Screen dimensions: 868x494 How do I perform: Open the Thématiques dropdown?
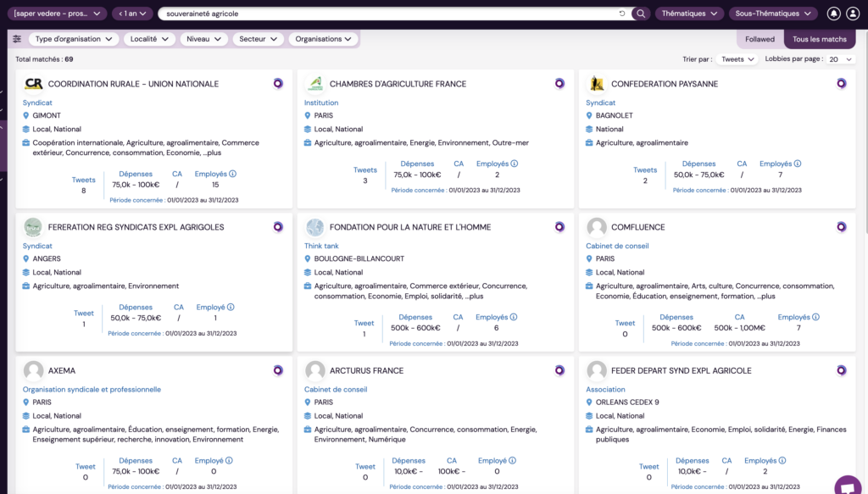(x=689, y=14)
